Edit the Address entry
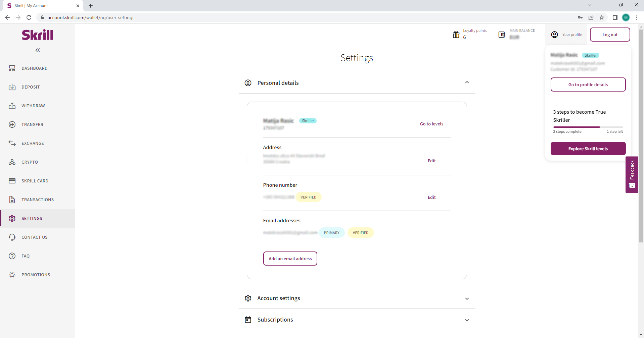Viewport: 644px width, 338px height. pos(431,161)
